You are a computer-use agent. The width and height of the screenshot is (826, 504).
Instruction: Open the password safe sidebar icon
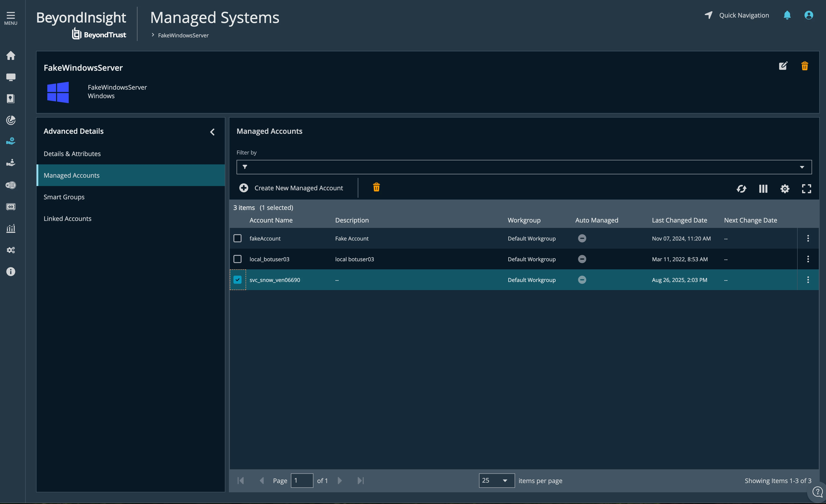coord(11,98)
